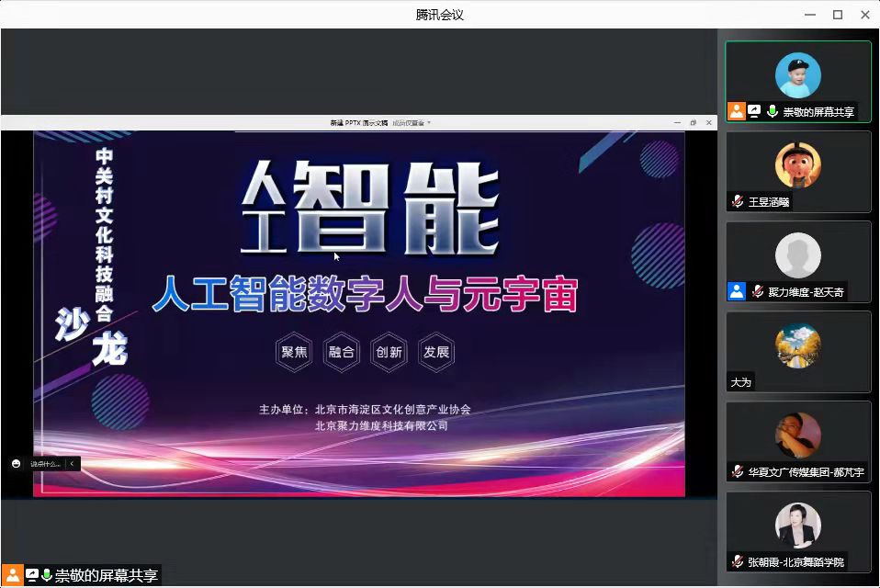Viewport: 880px width, 588px height.
Task: Click the 融合 hexagon on the slide
Action: tap(341, 352)
